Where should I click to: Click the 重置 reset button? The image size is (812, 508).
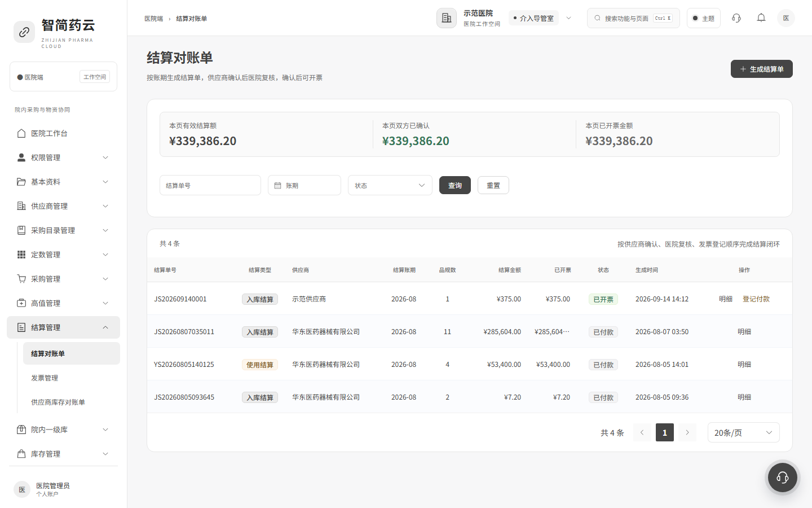pyautogui.click(x=493, y=185)
